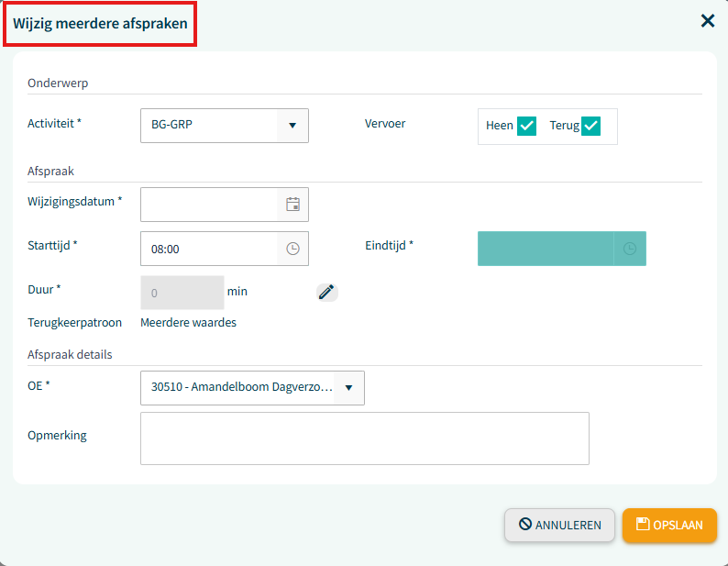
Task: Click the teal Eindtijd field
Action: tap(546, 249)
